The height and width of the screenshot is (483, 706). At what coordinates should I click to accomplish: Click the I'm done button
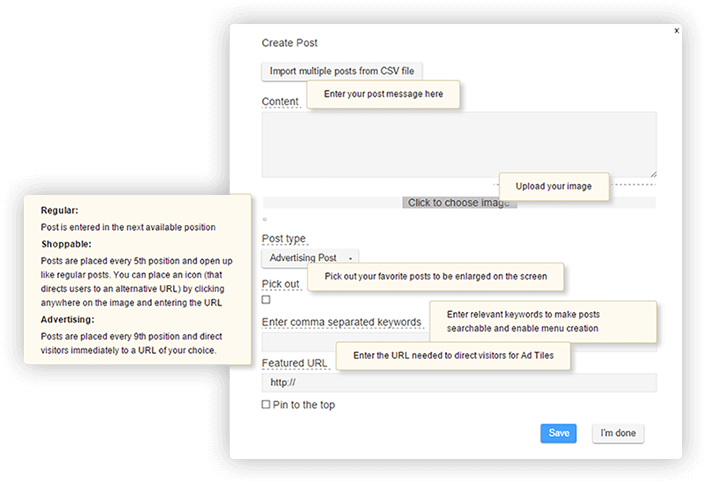tap(618, 433)
